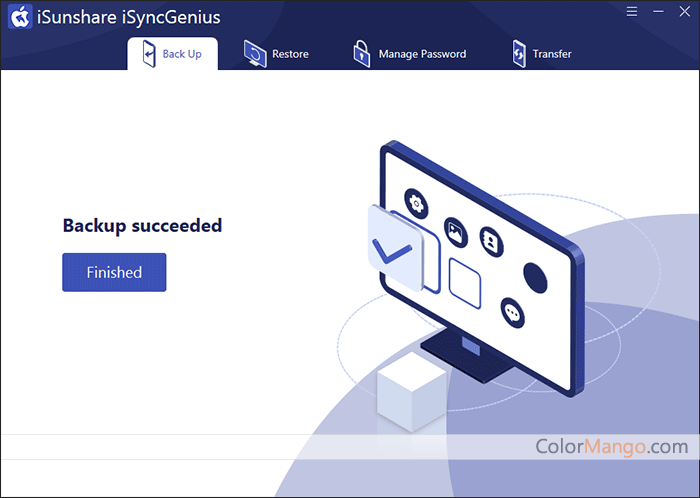Select the Back Up tab label
This screenshot has height=498, width=700.
point(182,54)
